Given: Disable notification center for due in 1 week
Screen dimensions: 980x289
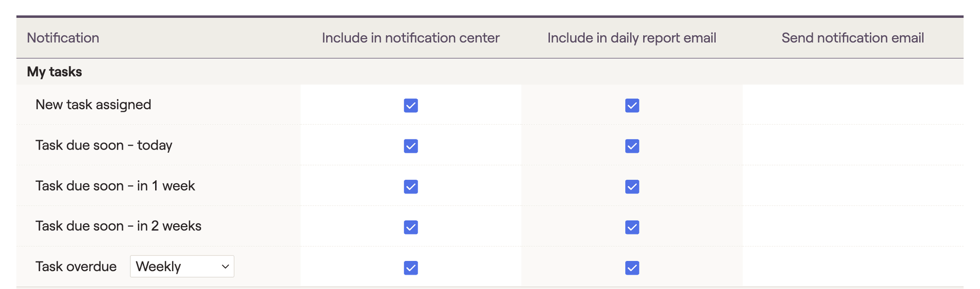Looking at the screenshot, I should [411, 187].
